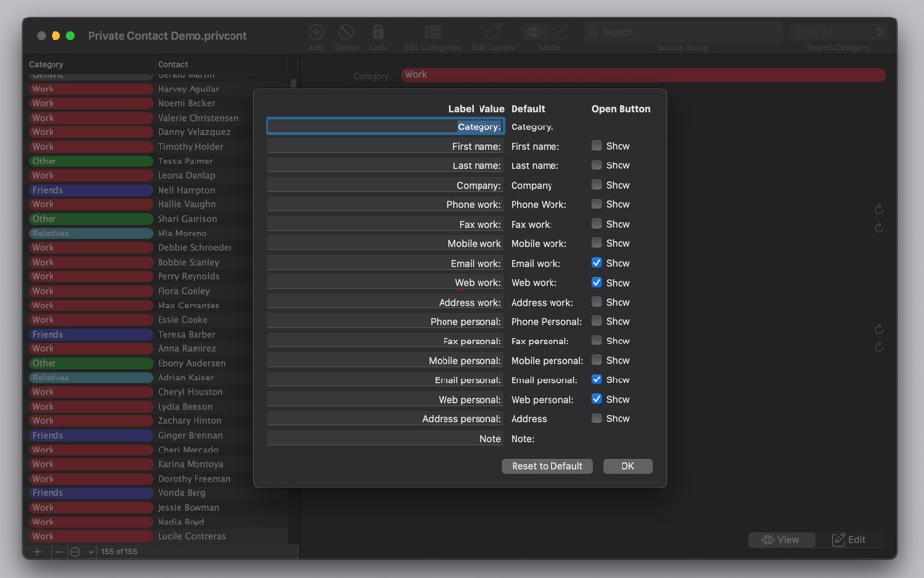This screenshot has width=924, height=578.
Task: Enable Show for Fax work
Action: (597, 224)
